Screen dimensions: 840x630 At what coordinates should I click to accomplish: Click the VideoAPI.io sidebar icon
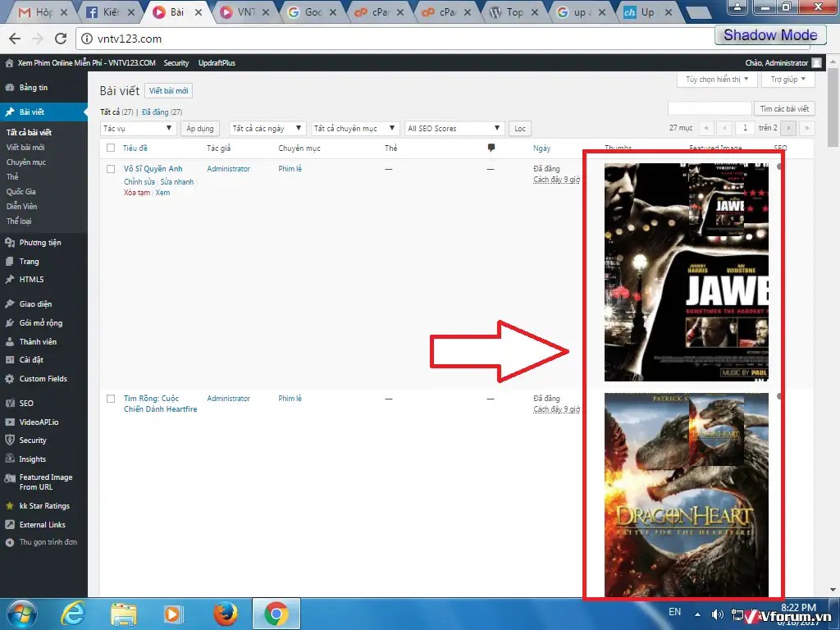(10, 422)
